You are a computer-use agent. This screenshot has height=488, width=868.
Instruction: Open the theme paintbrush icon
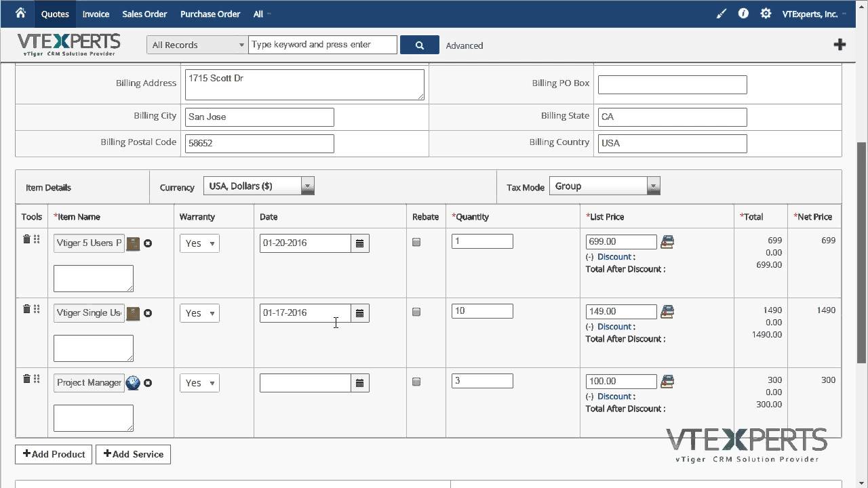721,14
